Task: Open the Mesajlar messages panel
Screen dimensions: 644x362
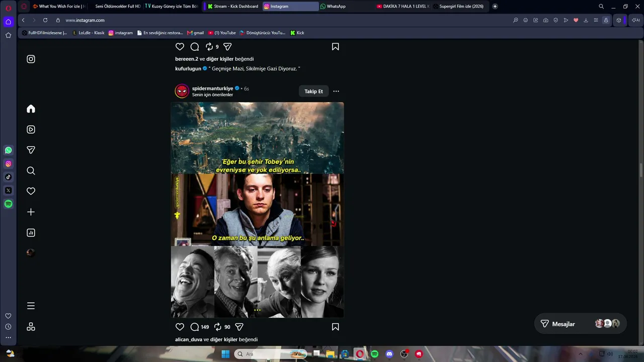Action: tap(580, 324)
